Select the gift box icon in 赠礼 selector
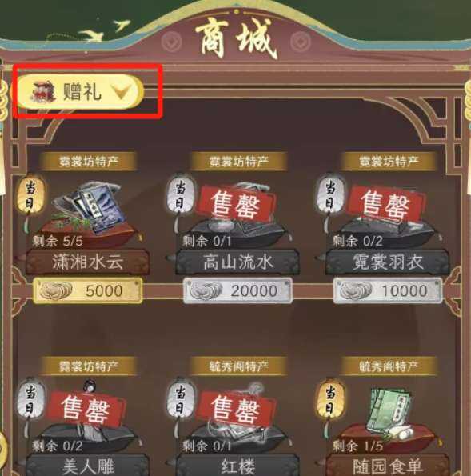The width and height of the screenshot is (471, 476). (x=44, y=91)
